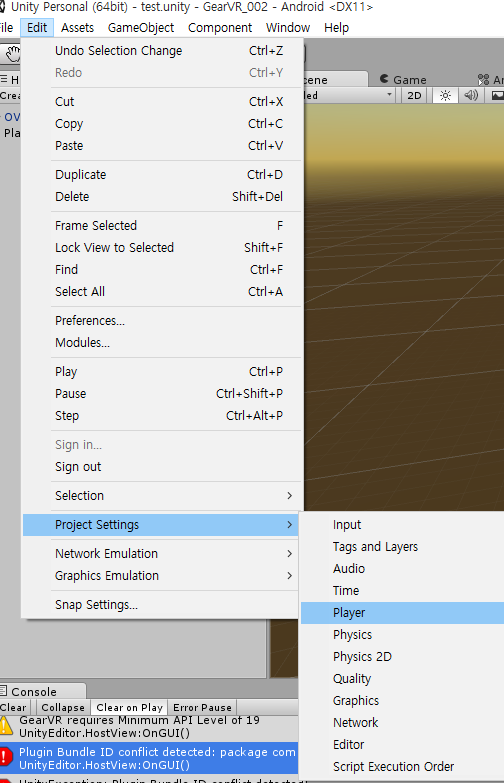Choose Undo Selection Change
Screen dimensions: 504x783
[x=162, y=50]
